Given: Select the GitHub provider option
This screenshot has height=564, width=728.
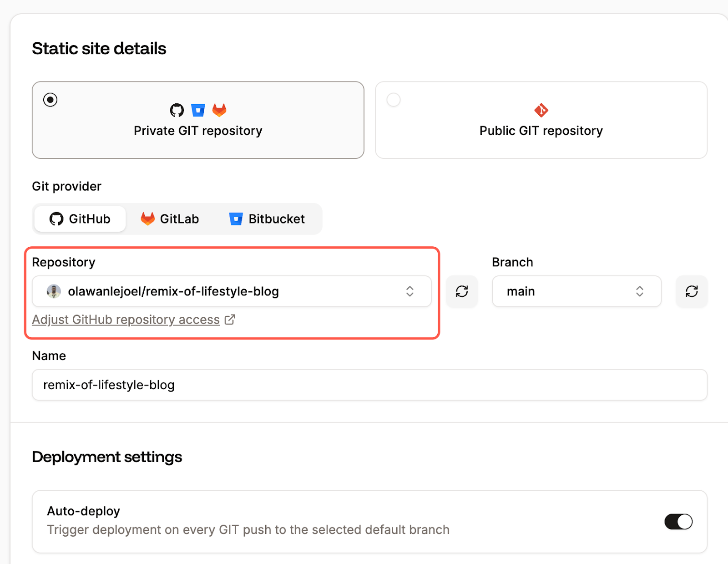Looking at the screenshot, I should point(80,219).
